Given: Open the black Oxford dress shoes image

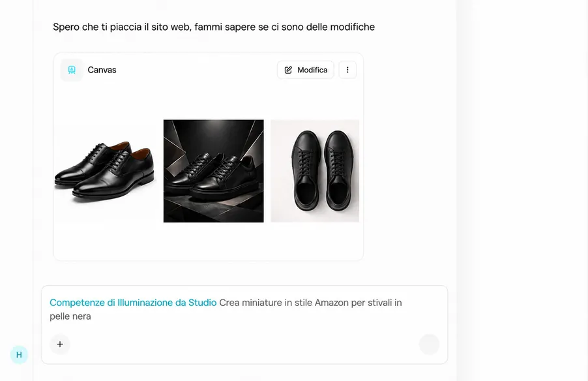Looking at the screenshot, I should pyautogui.click(x=105, y=171).
